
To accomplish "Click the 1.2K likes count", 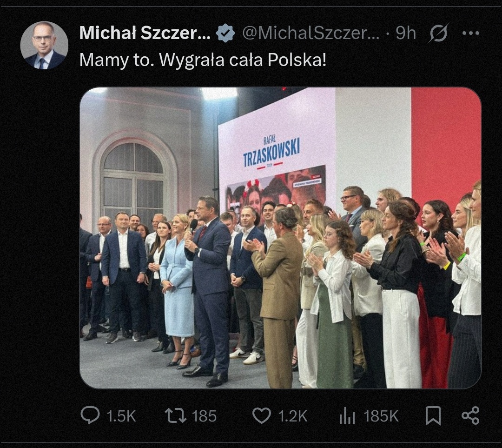I will tap(293, 415).
